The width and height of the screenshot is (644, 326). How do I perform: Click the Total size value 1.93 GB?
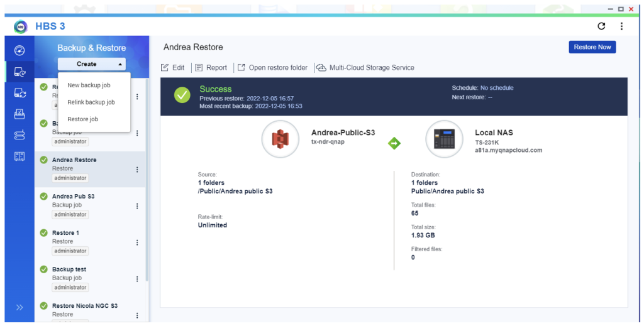[x=423, y=236]
